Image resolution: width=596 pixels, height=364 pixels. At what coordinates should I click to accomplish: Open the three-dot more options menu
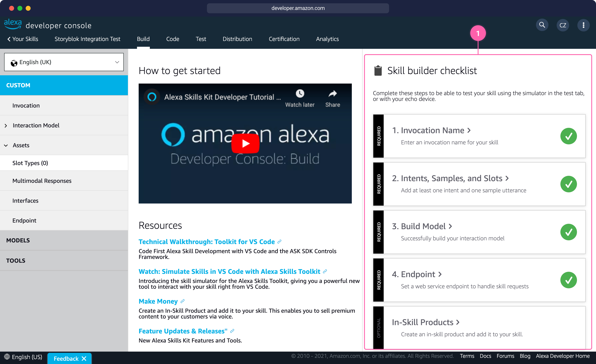point(583,25)
